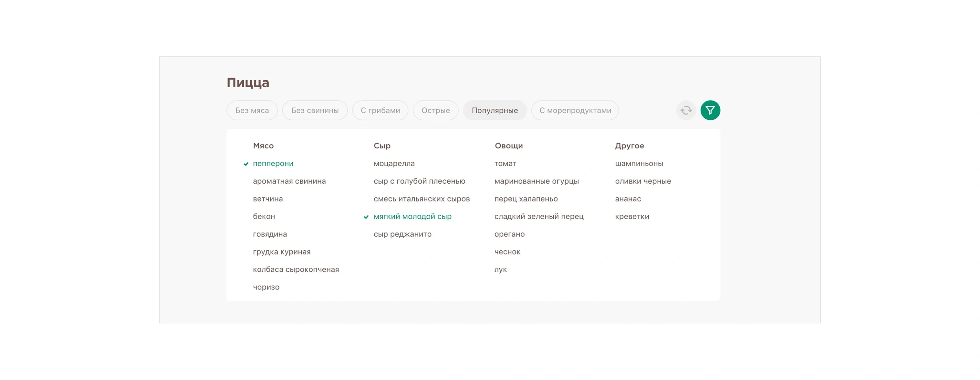The width and height of the screenshot is (980, 380).
Task: Select the 'Без свинины' filter chip
Action: tap(315, 110)
